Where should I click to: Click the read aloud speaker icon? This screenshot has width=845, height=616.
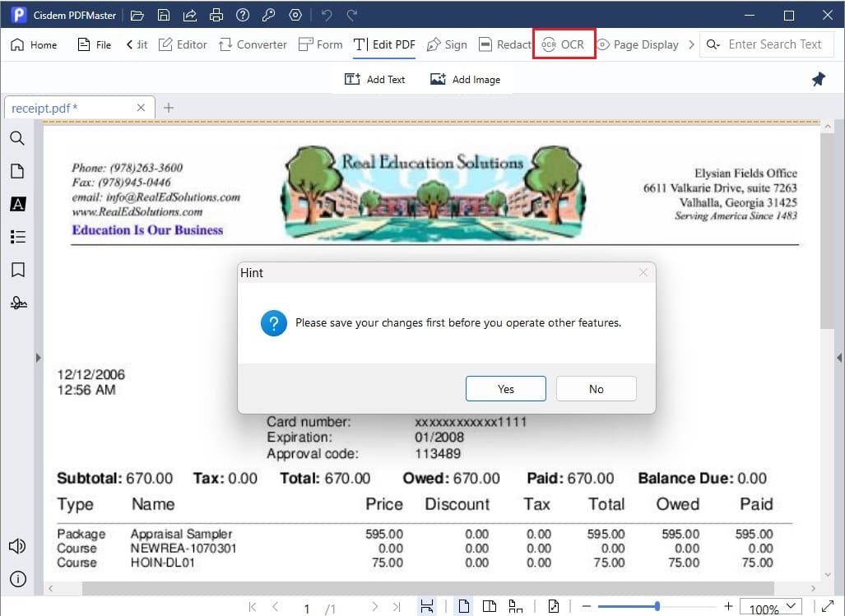pos(18,546)
